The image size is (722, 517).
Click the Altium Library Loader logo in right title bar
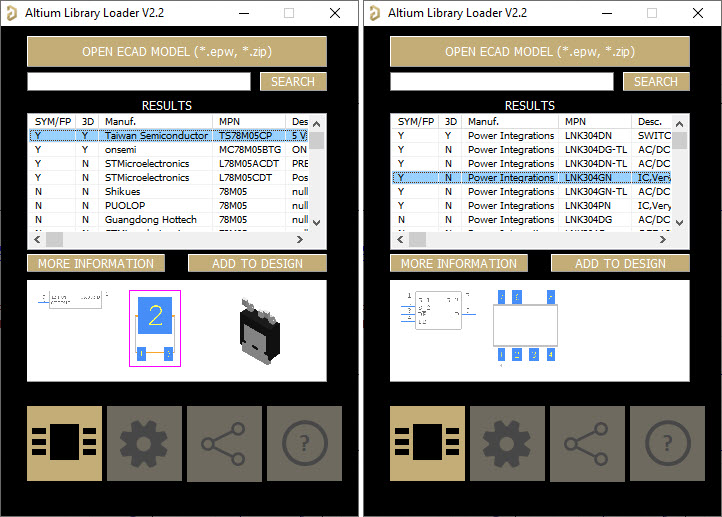pyautogui.click(x=374, y=13)
